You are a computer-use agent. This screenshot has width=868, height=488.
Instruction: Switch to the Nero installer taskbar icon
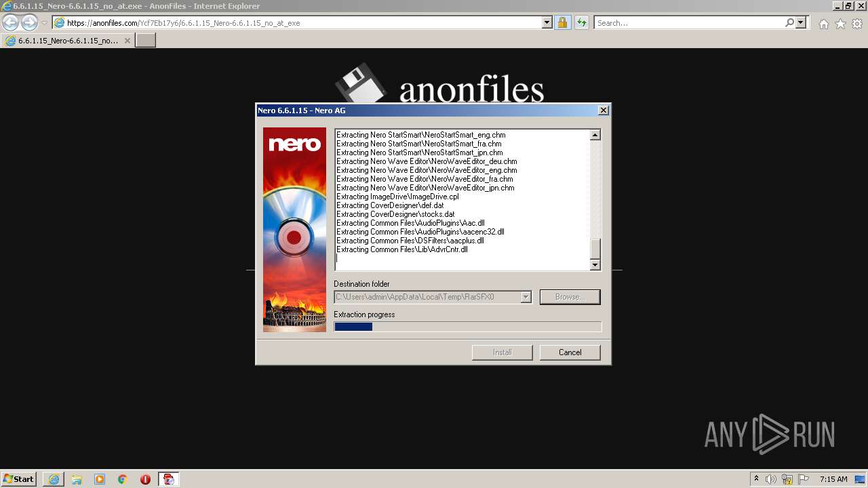(169, 479)
